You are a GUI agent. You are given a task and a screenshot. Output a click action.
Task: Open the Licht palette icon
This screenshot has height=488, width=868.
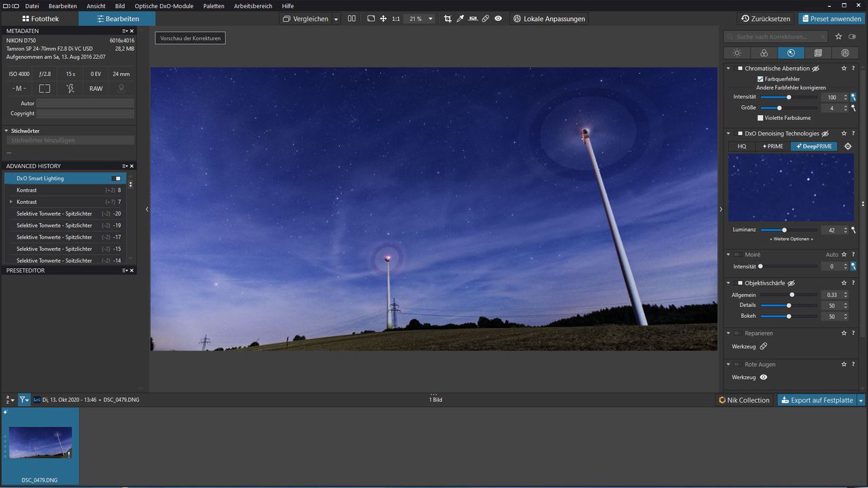(737, 52)
